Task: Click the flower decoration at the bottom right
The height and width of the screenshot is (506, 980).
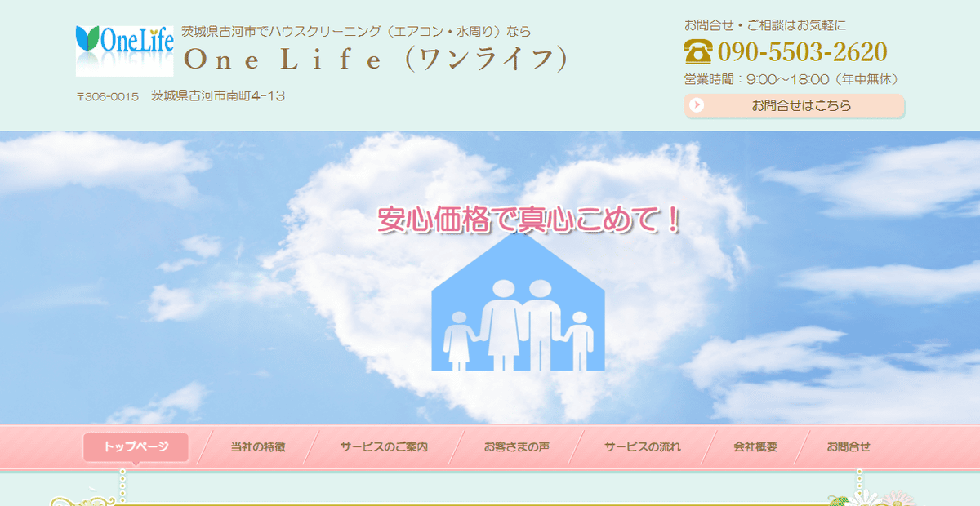Action: (866, 497)
